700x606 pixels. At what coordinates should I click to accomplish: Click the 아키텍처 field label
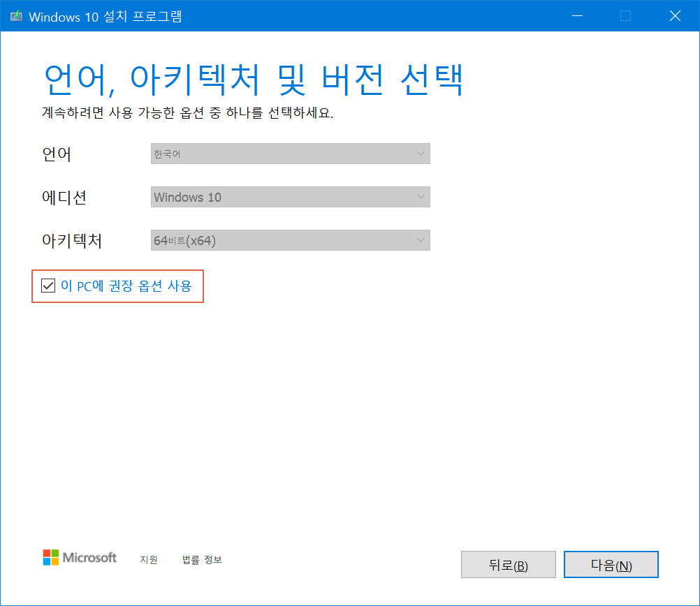[71, 241]
